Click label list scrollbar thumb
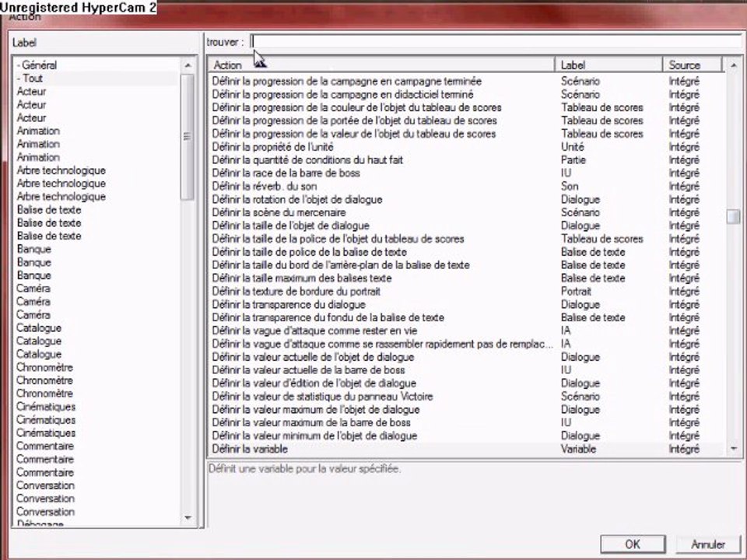The image size is (747, 560). (188, 137)
